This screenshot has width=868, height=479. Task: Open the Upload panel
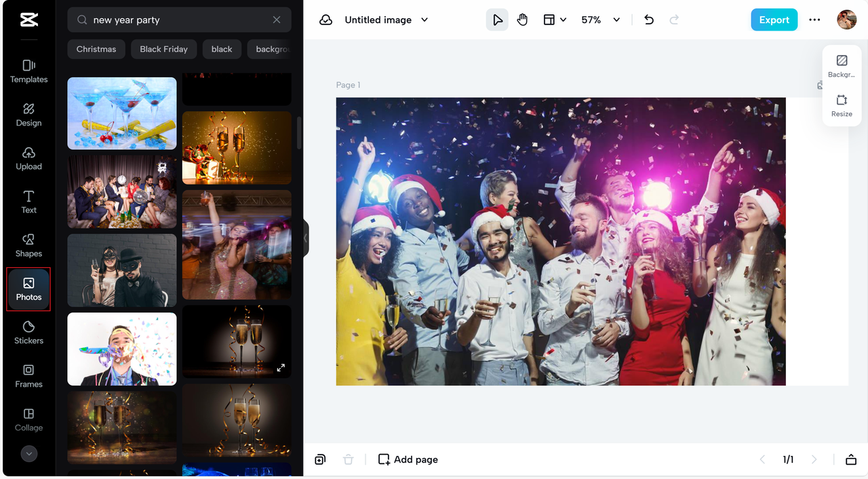pyautogui.click(x=28, y=158)
